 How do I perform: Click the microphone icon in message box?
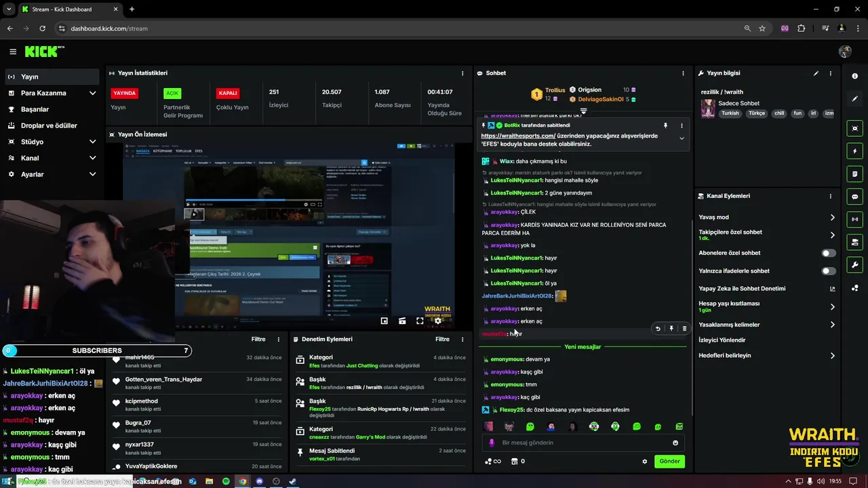(x=492, y=443)
